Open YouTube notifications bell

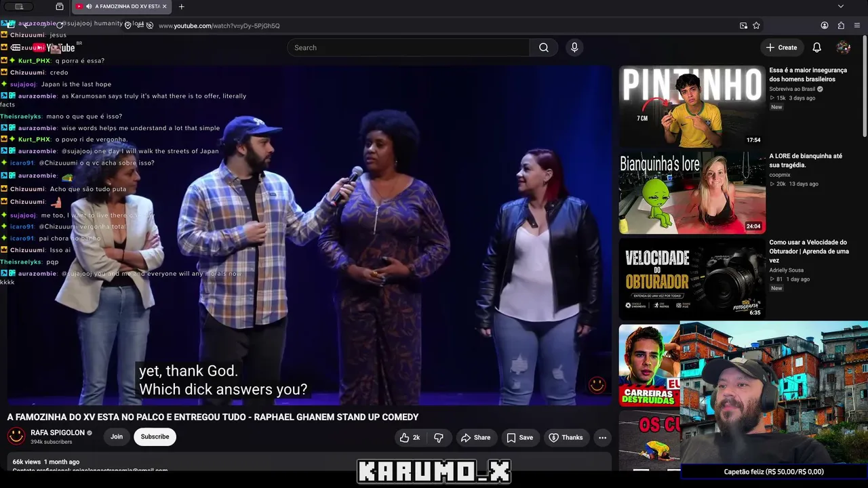[x=817, y=47]
